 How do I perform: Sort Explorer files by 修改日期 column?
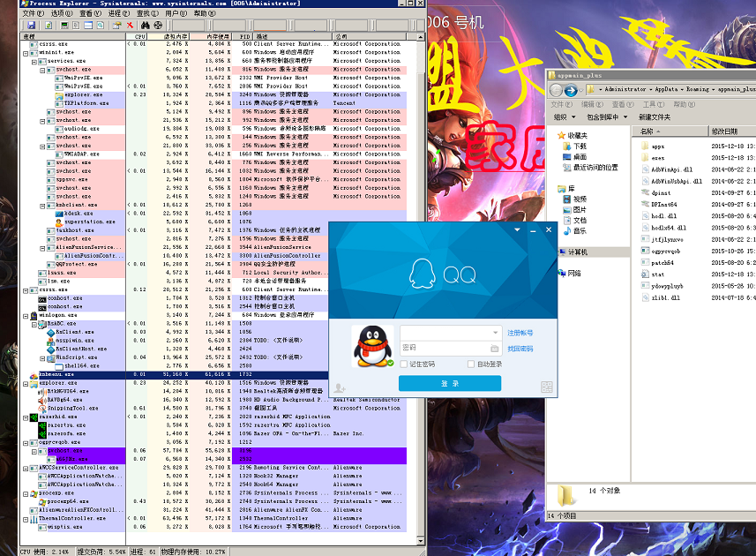[732, 131]
